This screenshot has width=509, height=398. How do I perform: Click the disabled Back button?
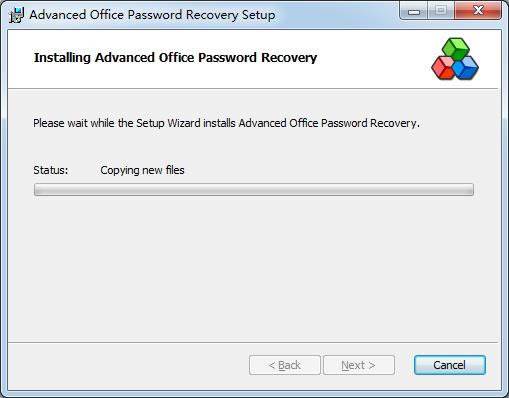[285, 365]
